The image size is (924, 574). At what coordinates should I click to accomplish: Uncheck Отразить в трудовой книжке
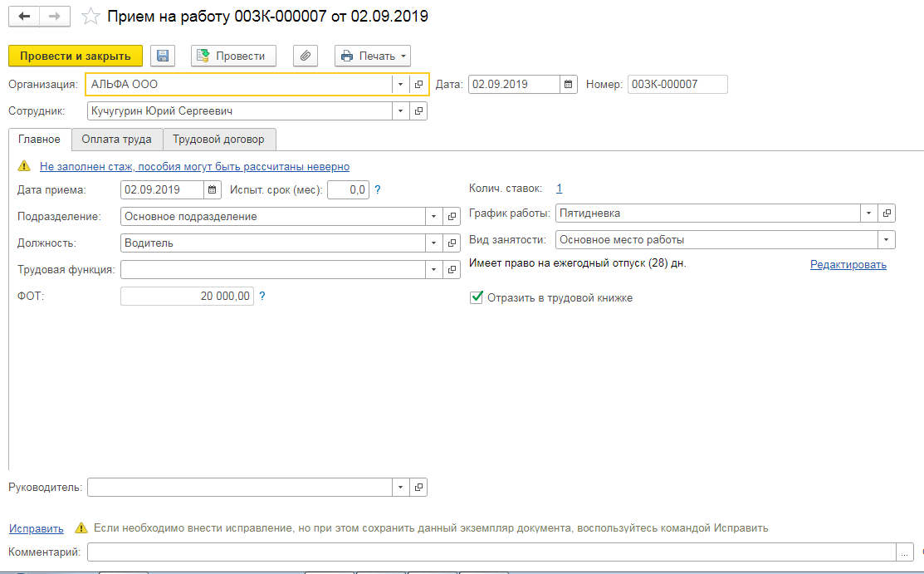[477, 297]
